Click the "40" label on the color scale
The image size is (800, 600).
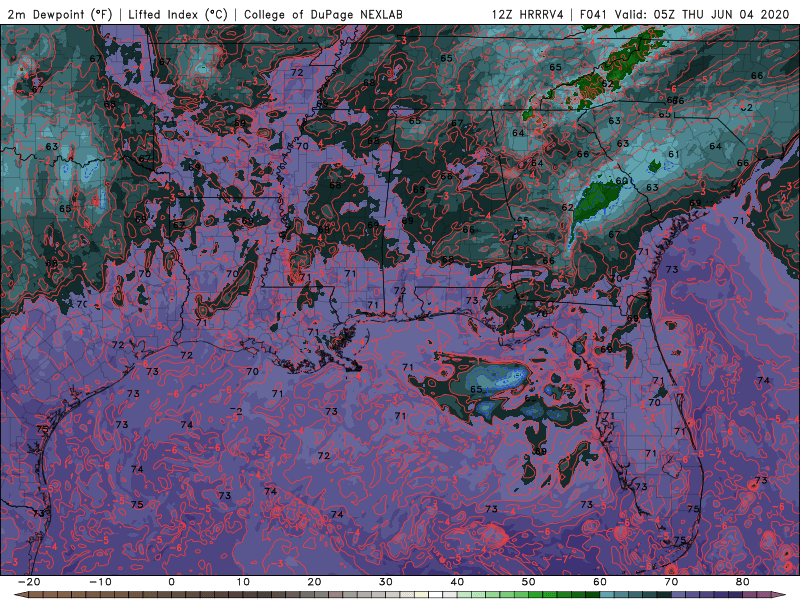(x=457, y=582)
